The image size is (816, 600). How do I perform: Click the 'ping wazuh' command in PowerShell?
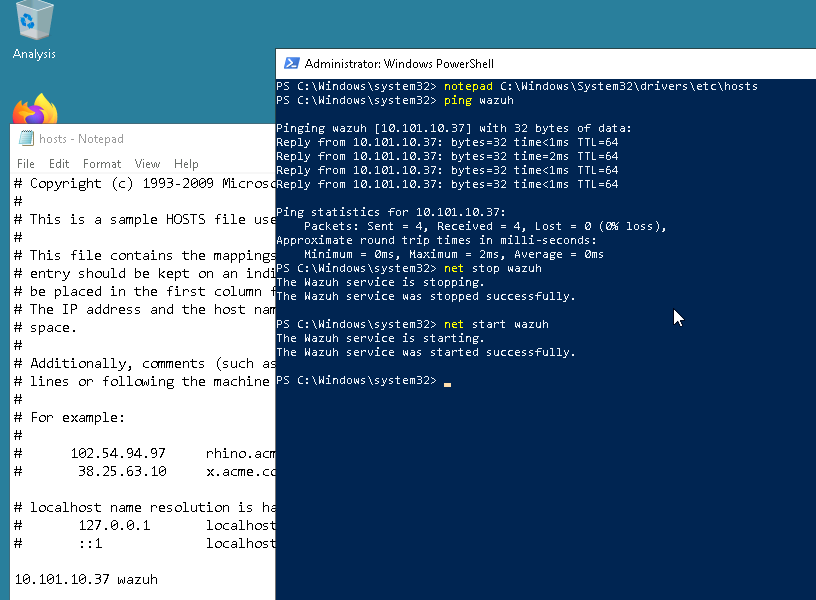coord(479,100)
